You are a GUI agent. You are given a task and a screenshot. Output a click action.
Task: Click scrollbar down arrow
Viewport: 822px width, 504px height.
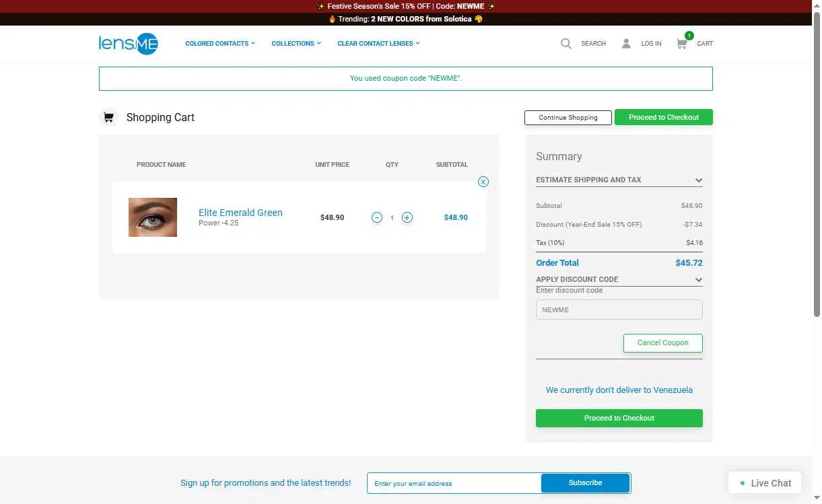coord(817,498)
